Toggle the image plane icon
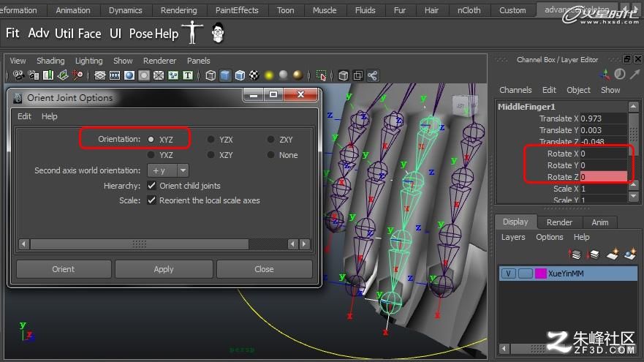The width and height of the screenshot is (644, 362). tap(63, 75)
